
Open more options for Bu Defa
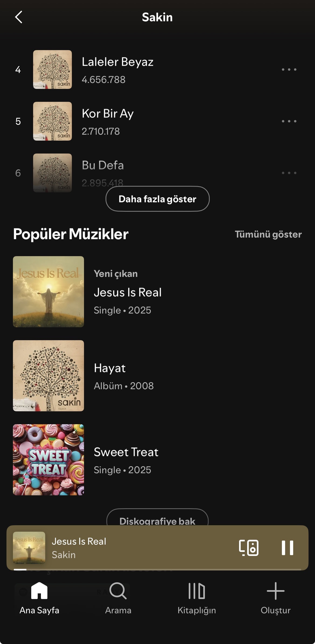tap(289, 173)
